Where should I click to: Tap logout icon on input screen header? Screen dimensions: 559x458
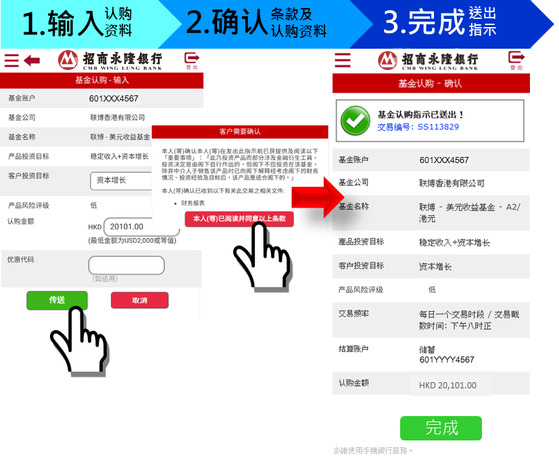tap(192, 60)
